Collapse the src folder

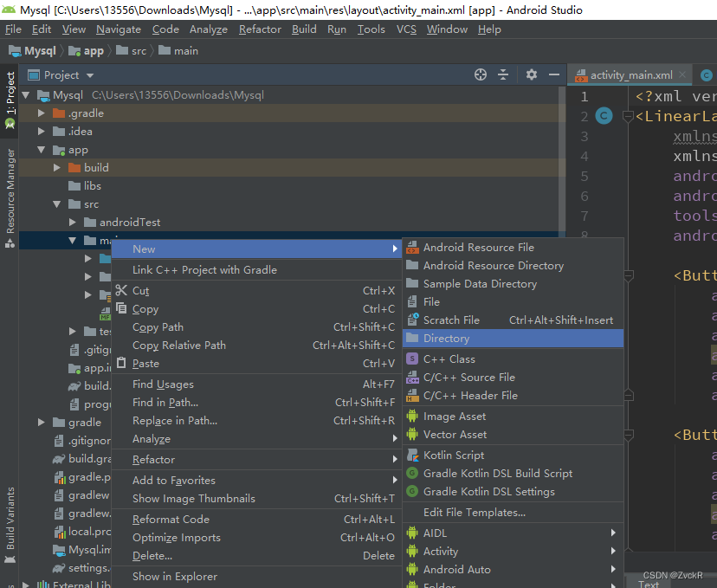click(x=56, y=204)
